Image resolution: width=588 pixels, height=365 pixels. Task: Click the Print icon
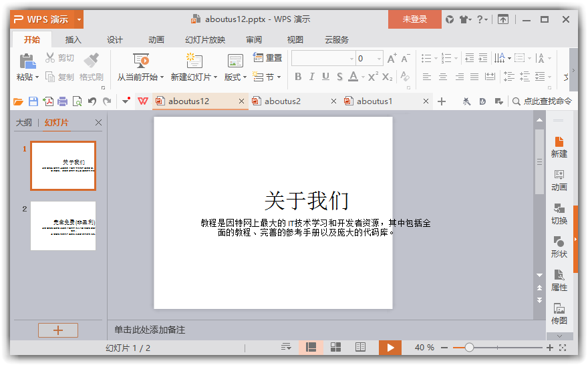point(63,101)
